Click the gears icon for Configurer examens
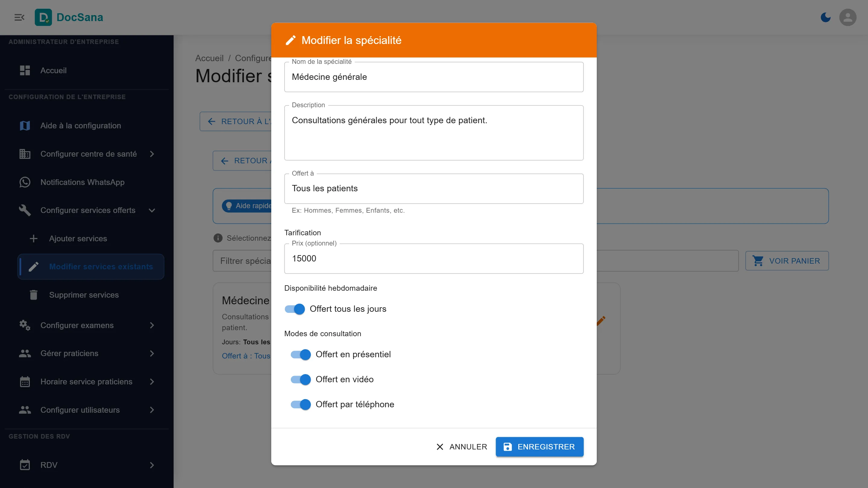The image size is (868, 488). pos(25,325)
